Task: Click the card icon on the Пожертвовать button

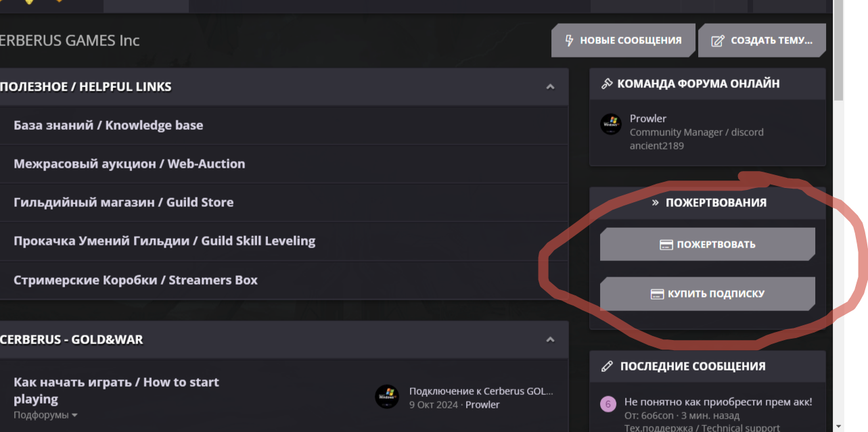Action: tap(666, 245)
